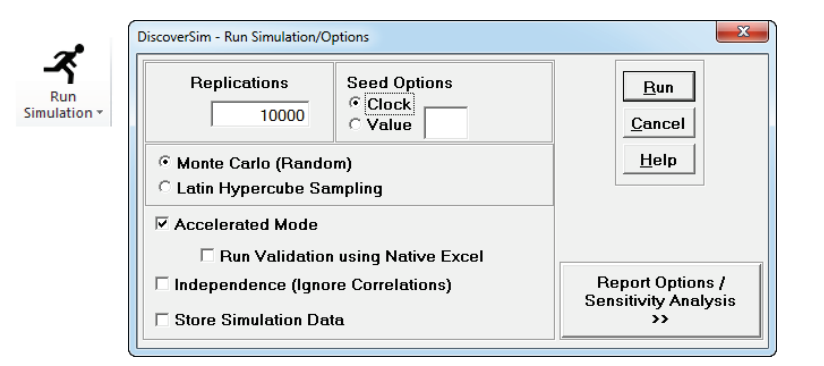824x366 pixels.
Task: Open the Help button
Action: pos(658,159)
